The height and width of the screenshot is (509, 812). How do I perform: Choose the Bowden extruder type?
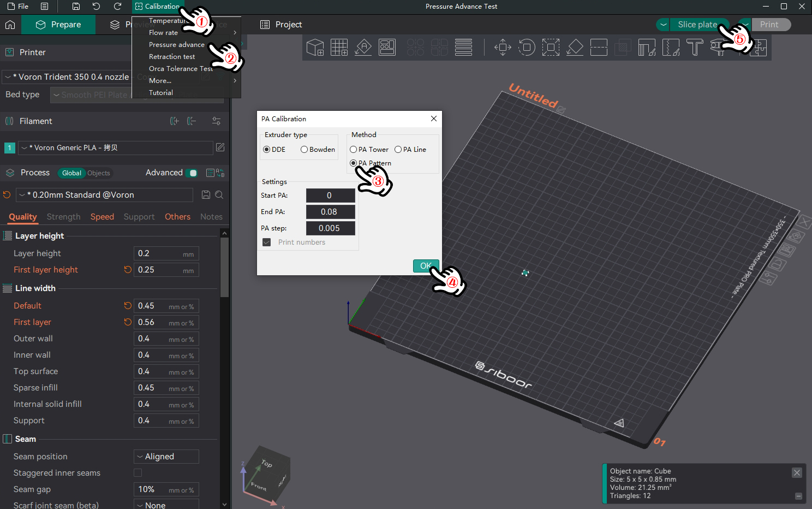click(304, 150)
